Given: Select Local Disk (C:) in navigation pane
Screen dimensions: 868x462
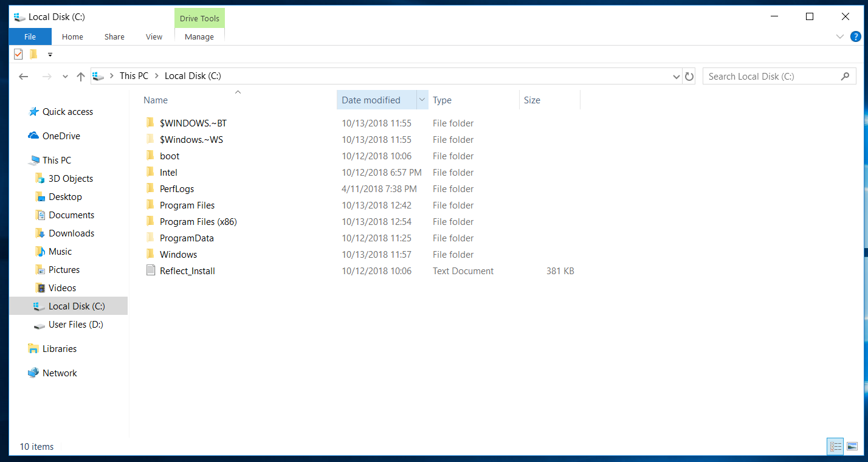Looking at the screenshot, I should pyautogui.click(x=69, y=306).
